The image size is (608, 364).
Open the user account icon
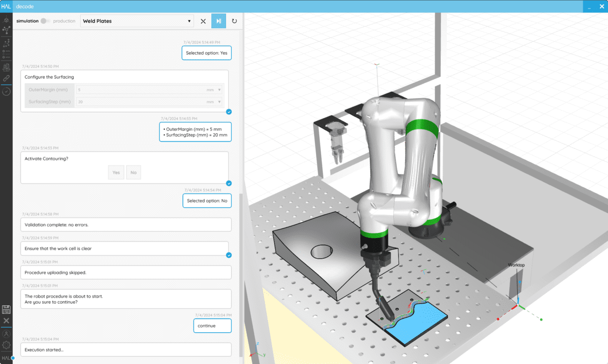coord(6,334)
